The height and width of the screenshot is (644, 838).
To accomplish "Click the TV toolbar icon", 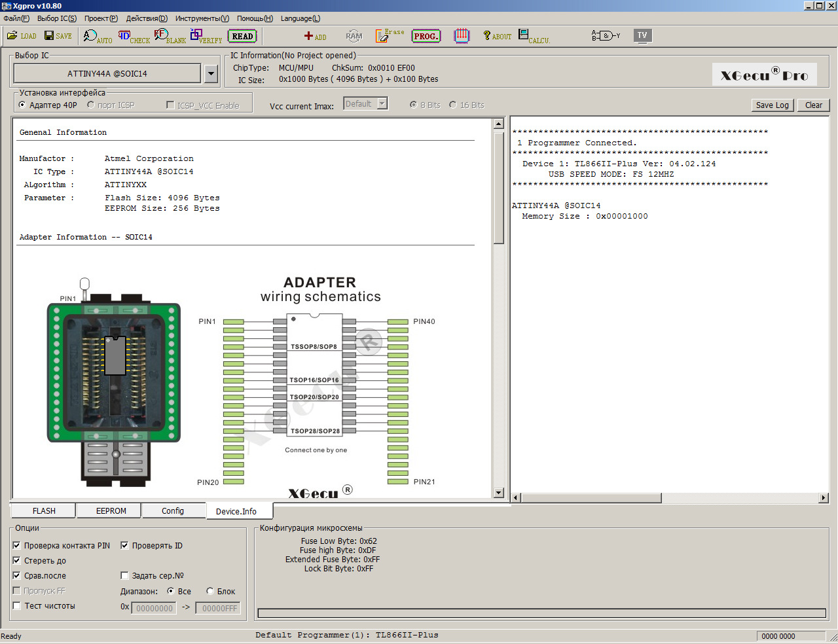I will tap(642, 35).
